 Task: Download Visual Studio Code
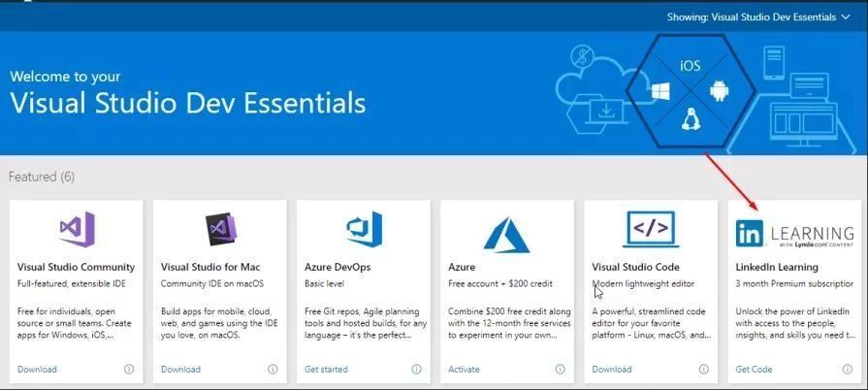611,370
